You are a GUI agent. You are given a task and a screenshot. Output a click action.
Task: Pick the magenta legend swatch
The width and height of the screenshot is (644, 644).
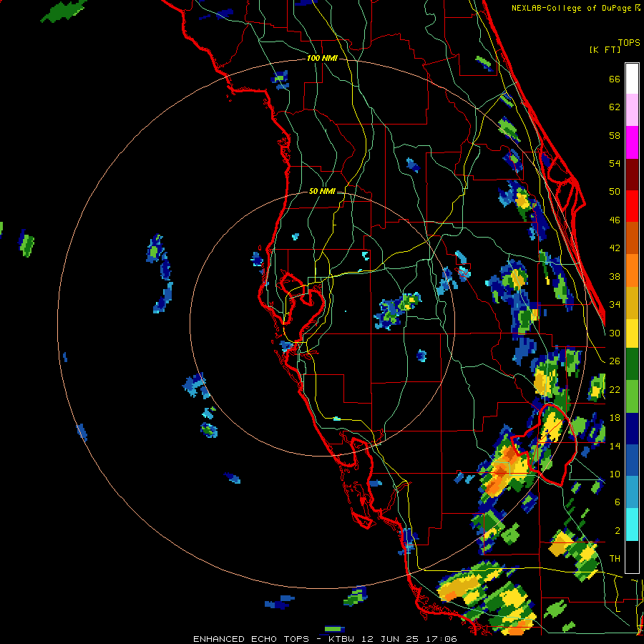point(632,142)
